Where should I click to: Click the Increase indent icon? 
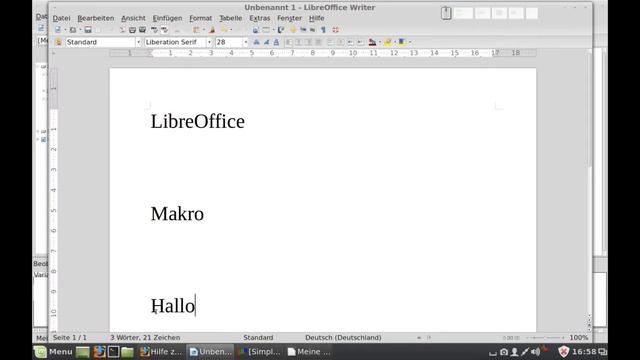pyautogui.click(x=360, y=42)
